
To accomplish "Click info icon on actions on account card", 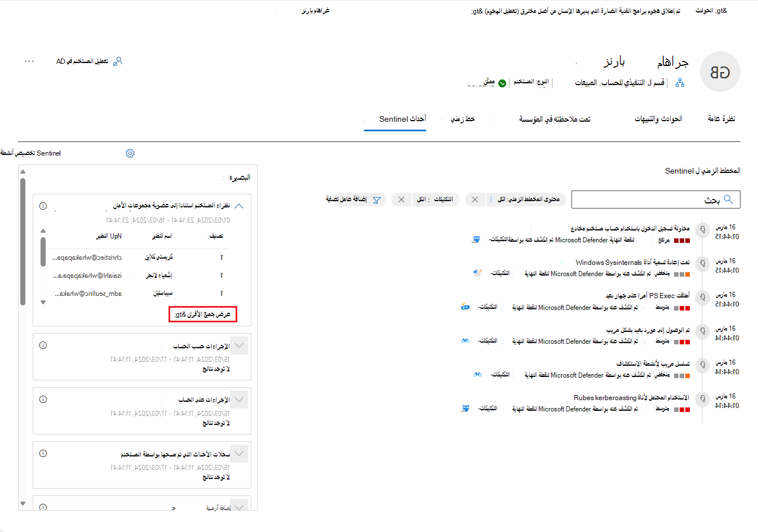I will pos(43,400).
